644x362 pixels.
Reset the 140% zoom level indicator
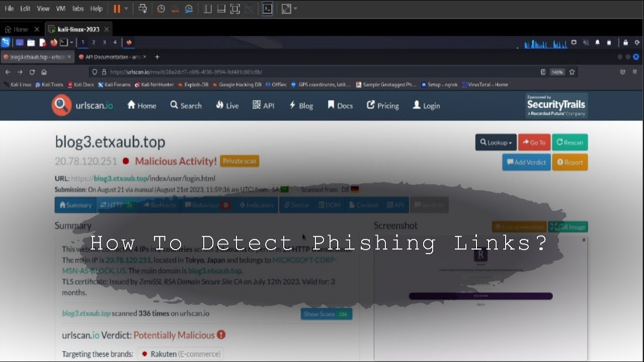tap(557, 72)
